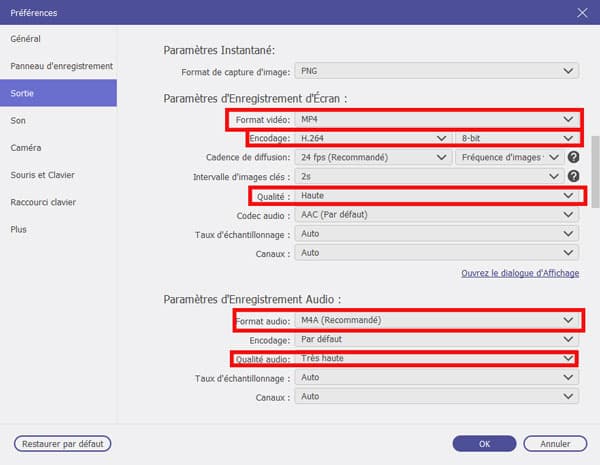Screen dimensions: 600x465
Task: Click the OK button
Action: 484,443
